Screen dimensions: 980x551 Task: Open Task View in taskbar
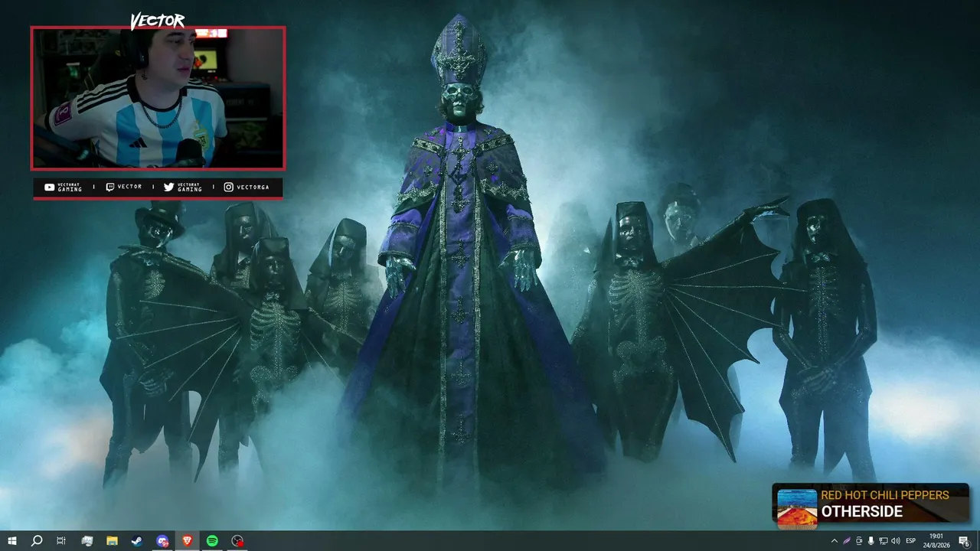point(61,541)
